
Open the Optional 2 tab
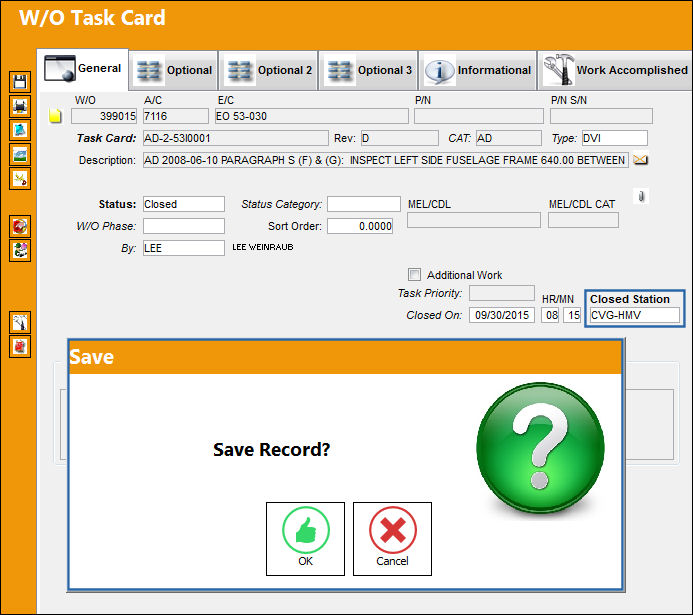click(269, 70)
